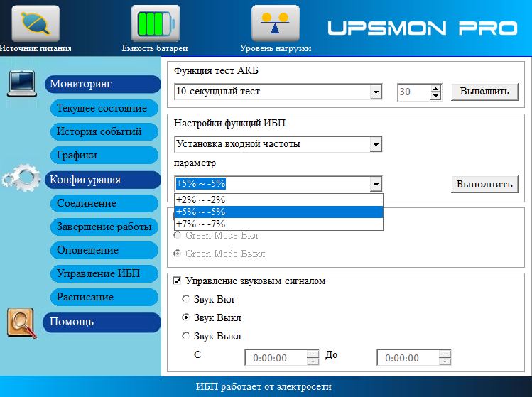Open the Конфигурация section
This screenshot has height=397, width=532.
point(102,180)
